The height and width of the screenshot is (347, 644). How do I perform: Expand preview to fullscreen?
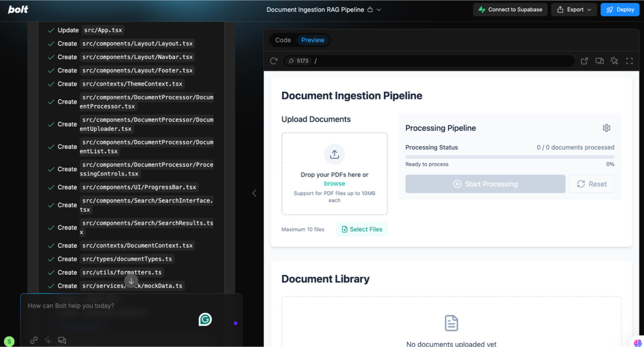(x=629, y=61)
